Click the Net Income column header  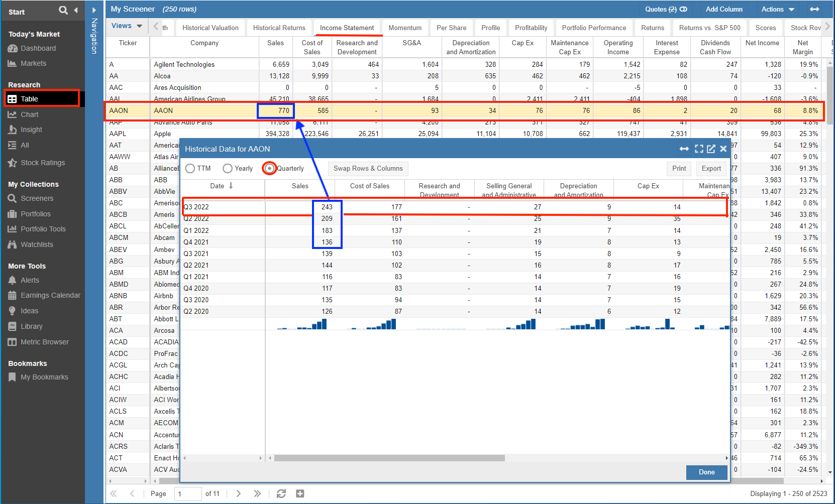coord(762,47)
